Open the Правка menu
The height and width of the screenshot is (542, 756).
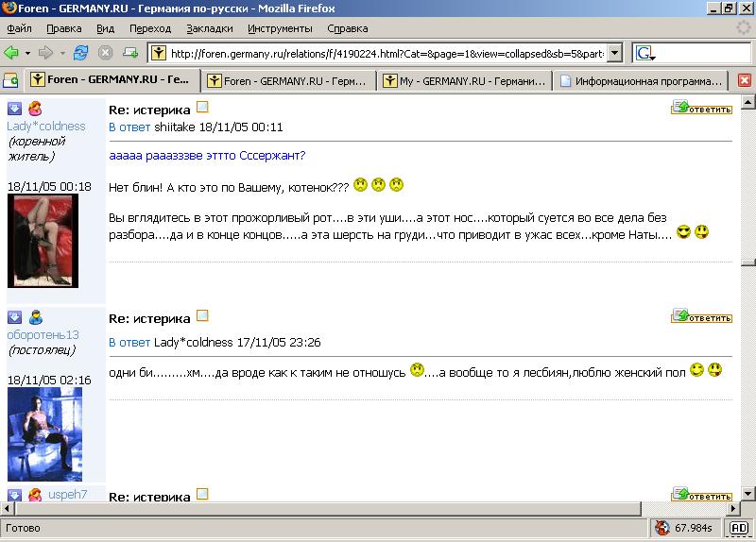[64, 28]
